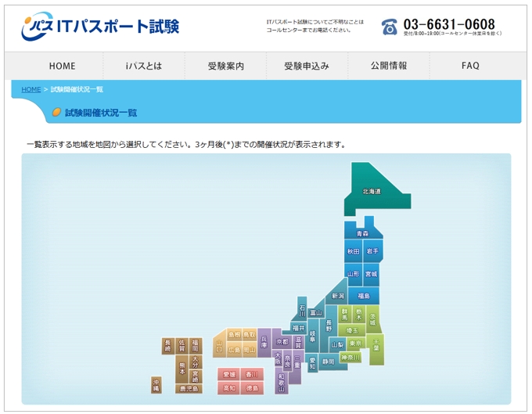The width and height of the screenshot is (532, 414).
Task: Choose 大阪 prefecture on the map
Action: [x=278, y=358]
